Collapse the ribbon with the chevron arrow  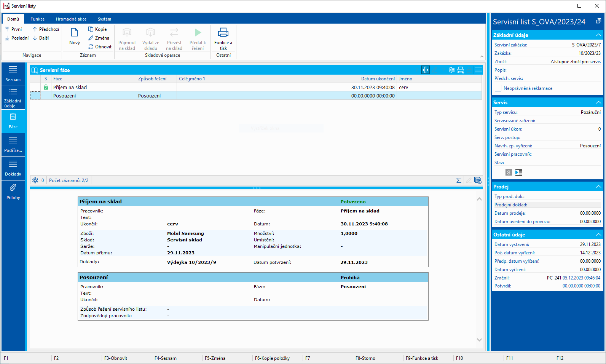[482, 56]
